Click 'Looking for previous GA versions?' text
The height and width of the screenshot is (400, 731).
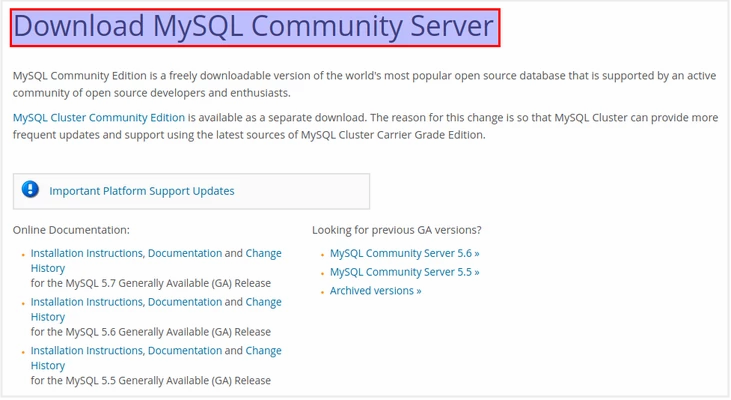(397, 230)
